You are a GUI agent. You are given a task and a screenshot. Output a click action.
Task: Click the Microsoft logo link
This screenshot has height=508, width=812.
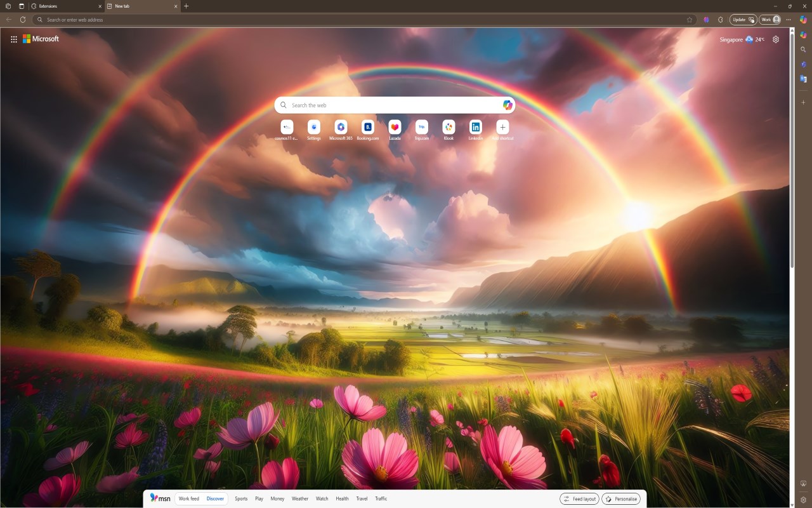pyautogui.click(x=41, y=39)
